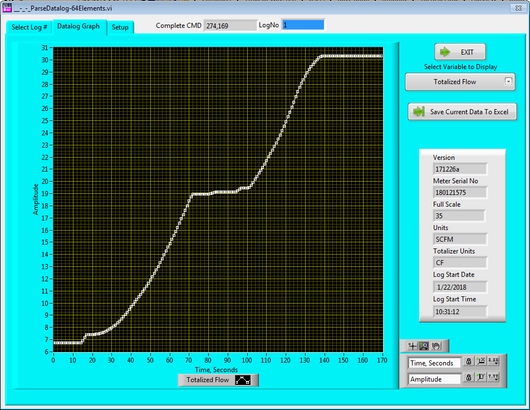
Task: Open axis format menu for Time, Seconds
Action: tap(493, 362)
